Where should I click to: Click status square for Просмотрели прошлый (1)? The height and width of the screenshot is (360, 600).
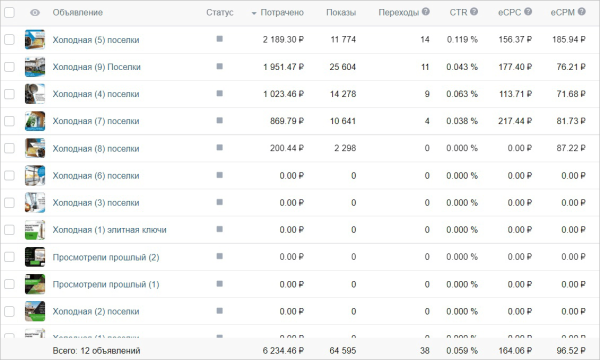coord(220,284)
